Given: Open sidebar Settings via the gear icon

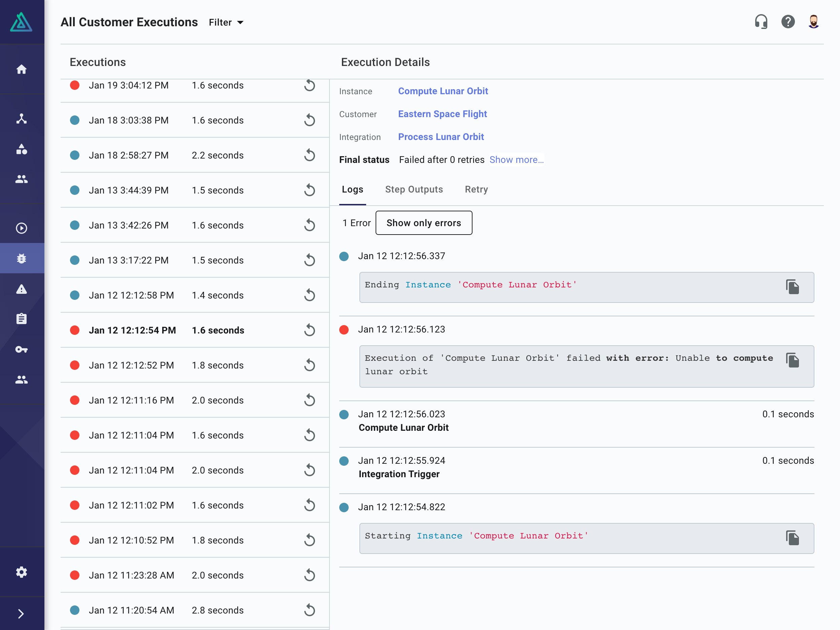Looking at the screenshot, I should [x=22, y=572].
